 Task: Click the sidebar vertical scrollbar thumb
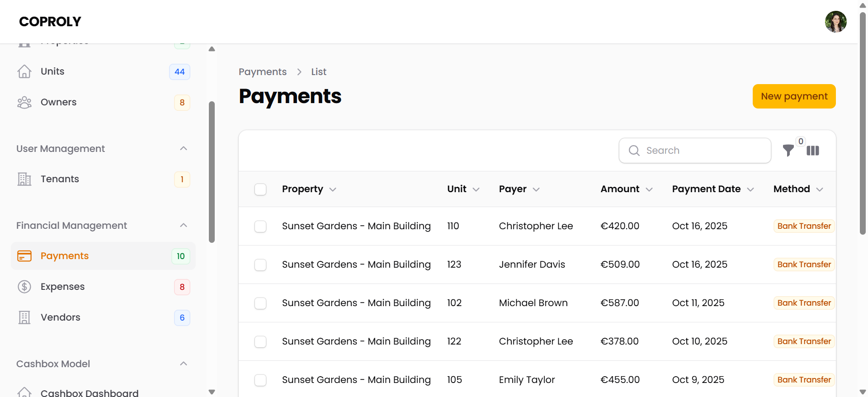pyautogui.click(x=212, y=172)
